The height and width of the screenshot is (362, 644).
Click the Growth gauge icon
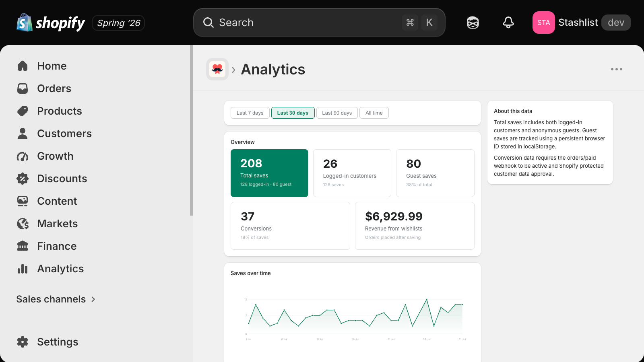pyautogui.click(x=23, y=156)
